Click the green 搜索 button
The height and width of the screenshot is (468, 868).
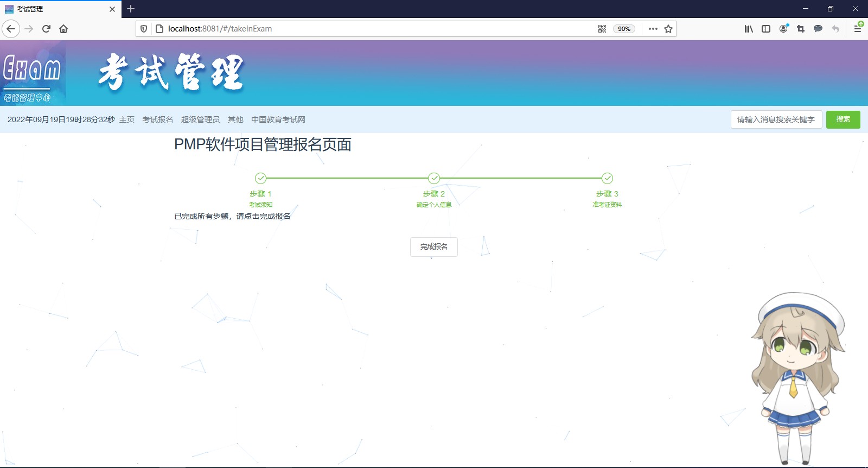pyautogui.click(x=843, y=119)
